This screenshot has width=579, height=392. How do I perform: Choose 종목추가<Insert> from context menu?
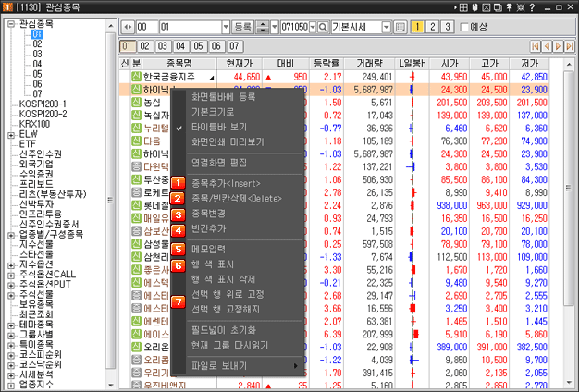click(226, 183)
